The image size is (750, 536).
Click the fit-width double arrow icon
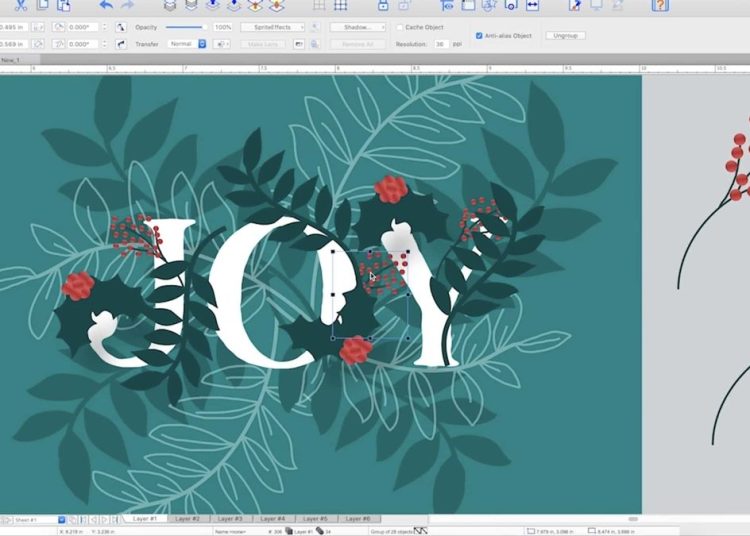(532, 5)
